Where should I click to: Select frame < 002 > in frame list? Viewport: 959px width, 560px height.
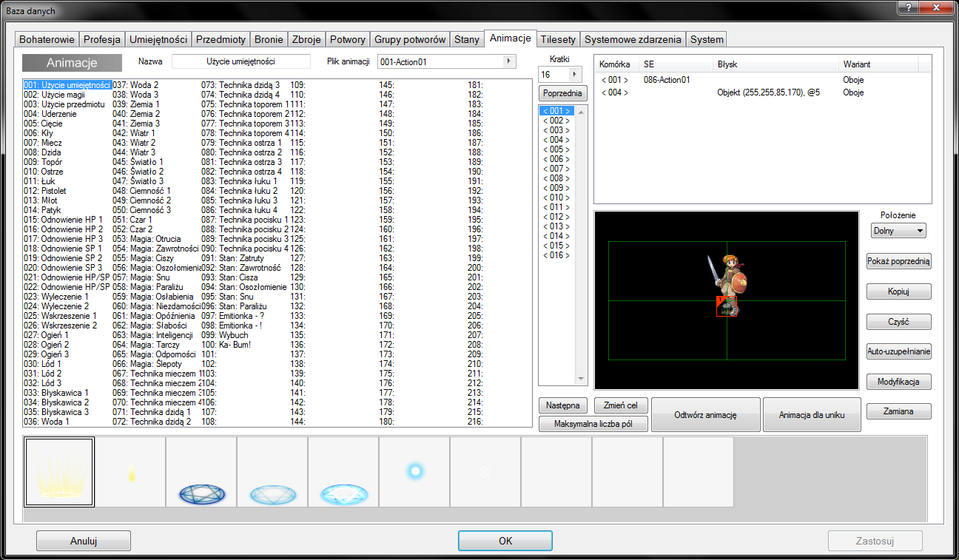(556, 121)
